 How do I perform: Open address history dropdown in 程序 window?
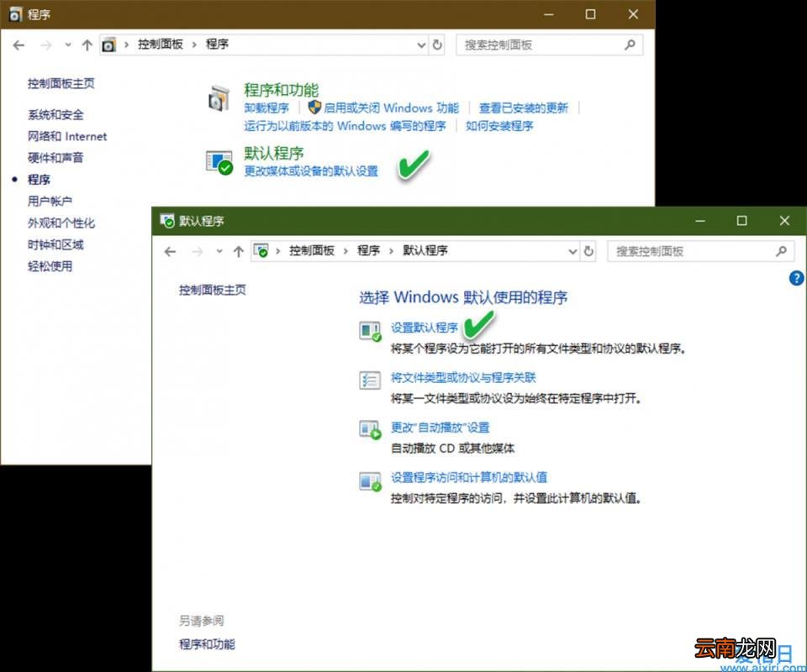[421, 45]
